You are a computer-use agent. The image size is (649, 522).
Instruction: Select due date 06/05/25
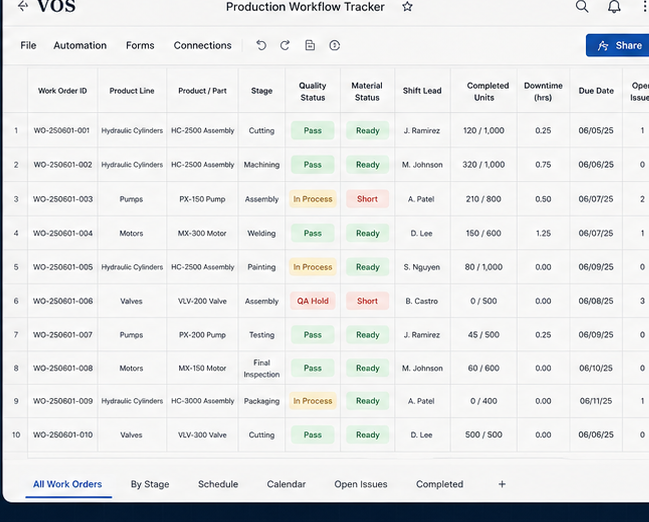point(596,130)
